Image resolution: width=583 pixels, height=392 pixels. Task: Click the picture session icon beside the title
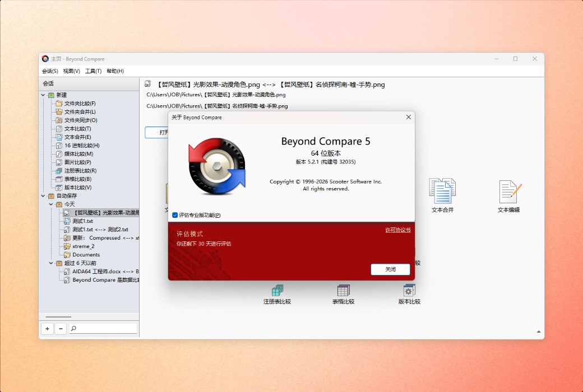click(x=148, y=84)
